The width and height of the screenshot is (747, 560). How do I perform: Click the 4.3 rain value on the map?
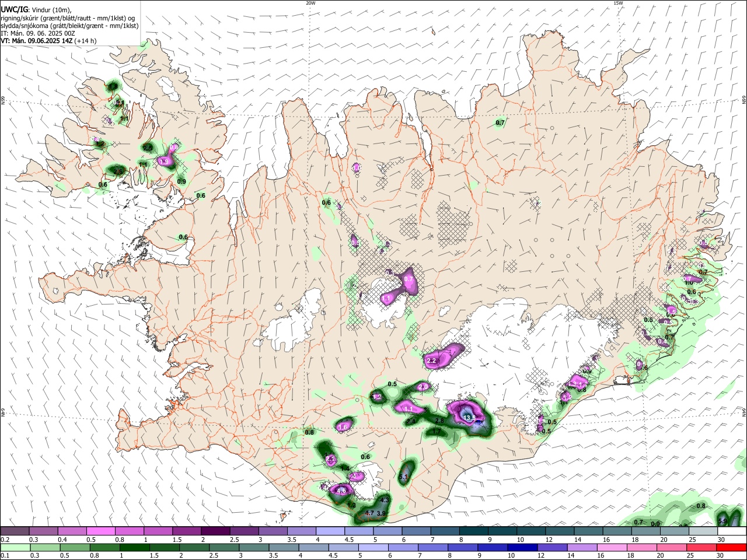coord(384,501)
